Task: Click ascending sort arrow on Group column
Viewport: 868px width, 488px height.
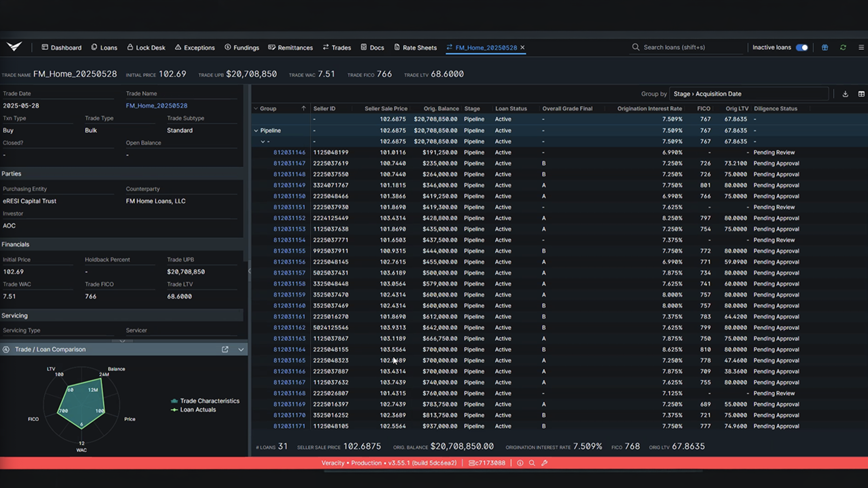Action: coord(303,108)
